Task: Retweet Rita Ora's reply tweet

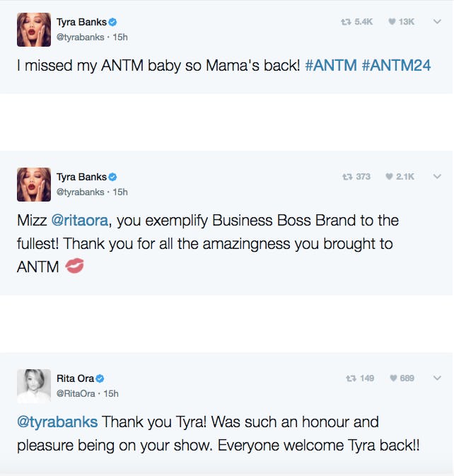Action: click(350, 378)
